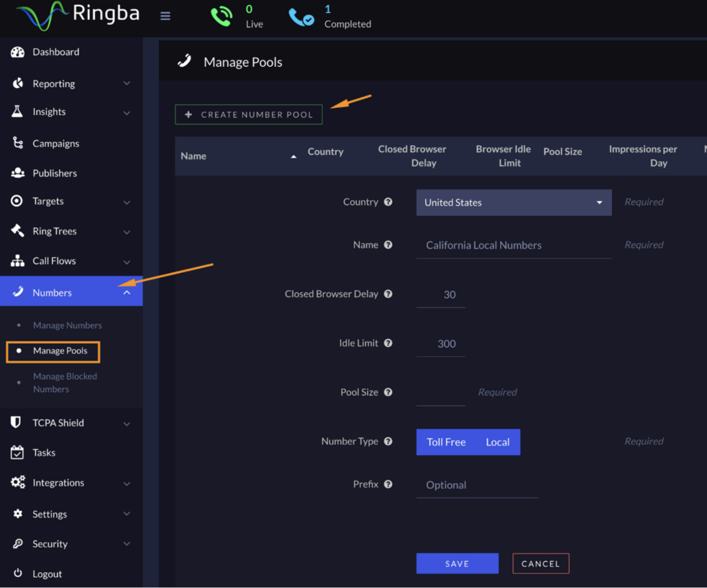
Task: Click the Targets bullseye icon
Action: 17,201
